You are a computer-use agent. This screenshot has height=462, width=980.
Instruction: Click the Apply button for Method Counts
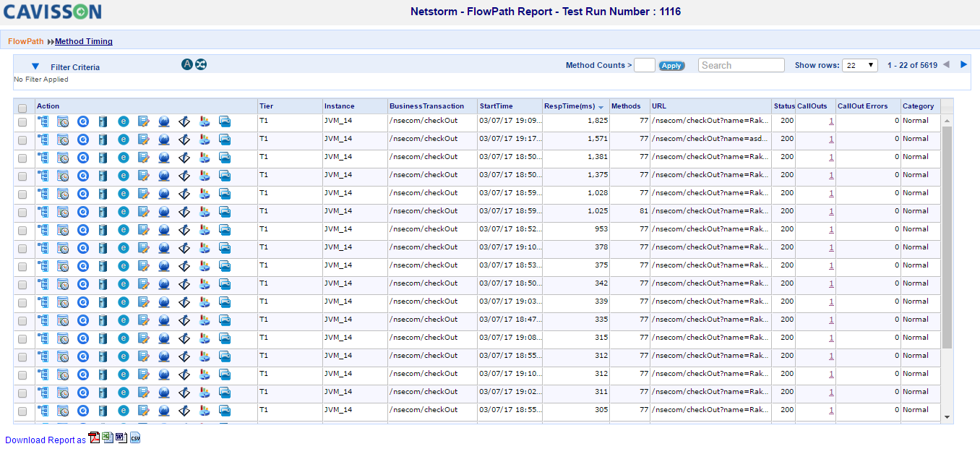click(671, 66)
